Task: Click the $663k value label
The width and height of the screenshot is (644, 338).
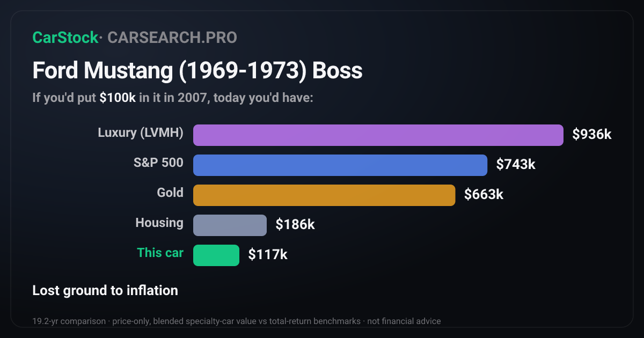Action: coord(484,195)
